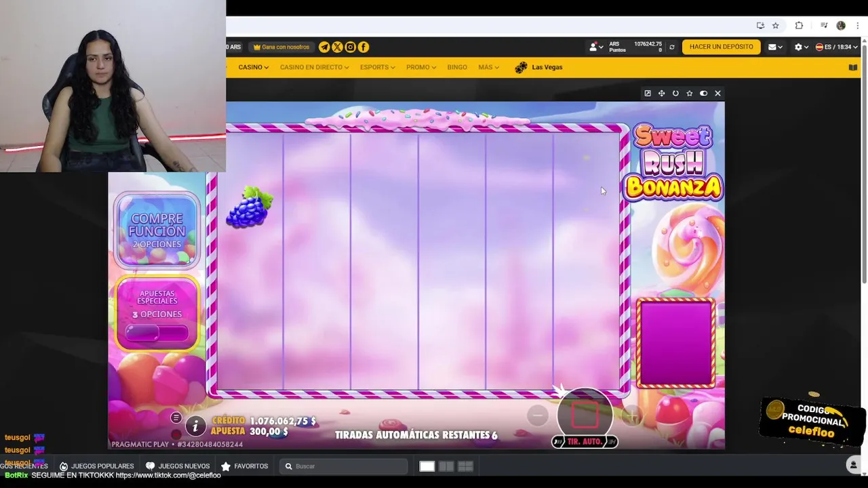Reload the game with the circular arrow
Viewport: 868px width, 488px height.
[x=675, y=94]
